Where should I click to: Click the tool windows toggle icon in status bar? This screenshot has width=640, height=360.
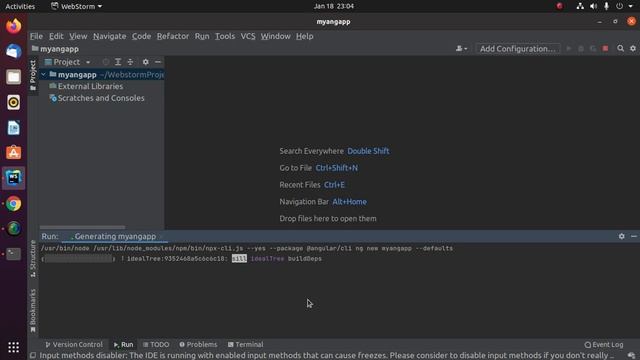33,355
